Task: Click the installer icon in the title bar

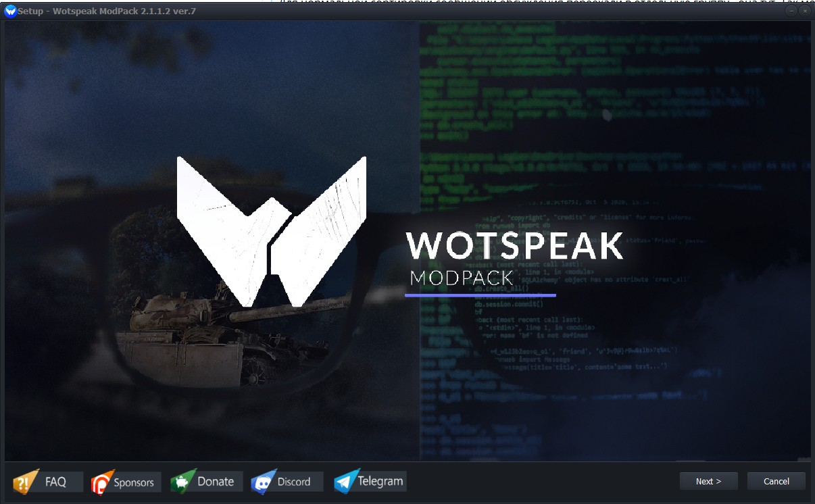Action: coord(9,11)
